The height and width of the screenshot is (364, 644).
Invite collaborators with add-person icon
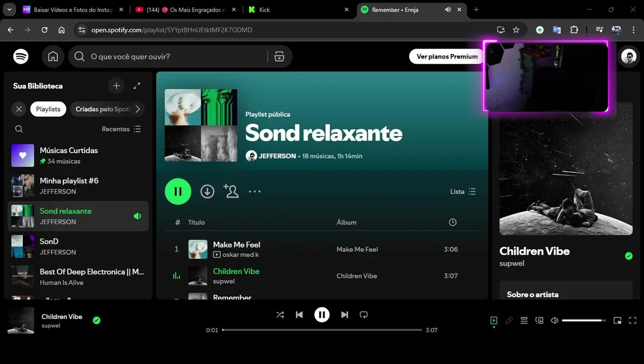click(x=231, y=192)
